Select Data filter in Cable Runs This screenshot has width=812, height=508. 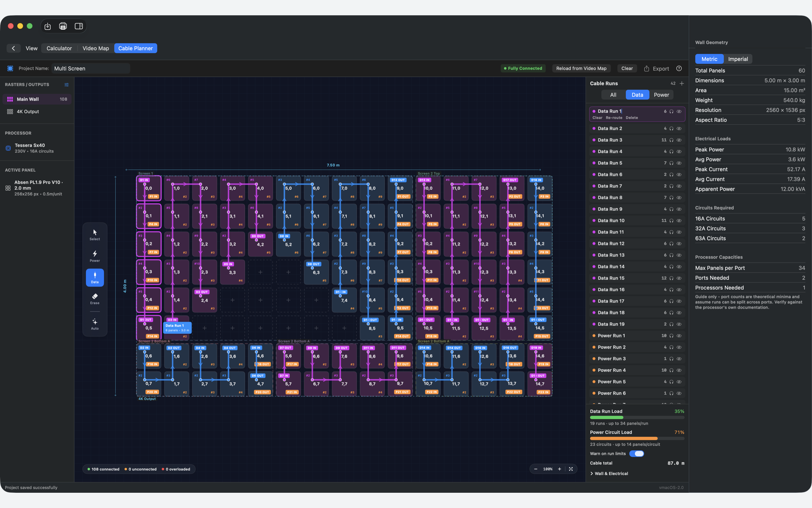(x=637, y=95)
